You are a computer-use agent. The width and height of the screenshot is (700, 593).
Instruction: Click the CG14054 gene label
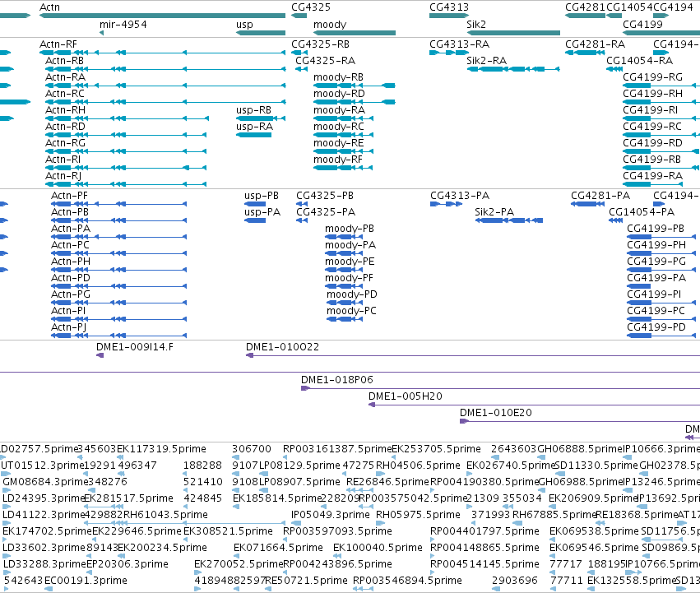click(629, 7)
